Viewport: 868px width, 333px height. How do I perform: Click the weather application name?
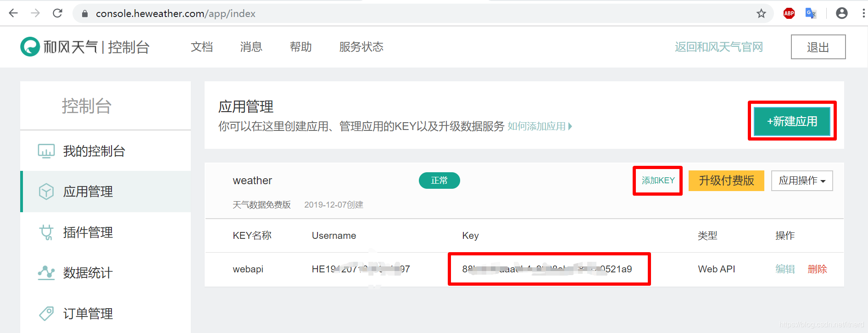[252, 181]
